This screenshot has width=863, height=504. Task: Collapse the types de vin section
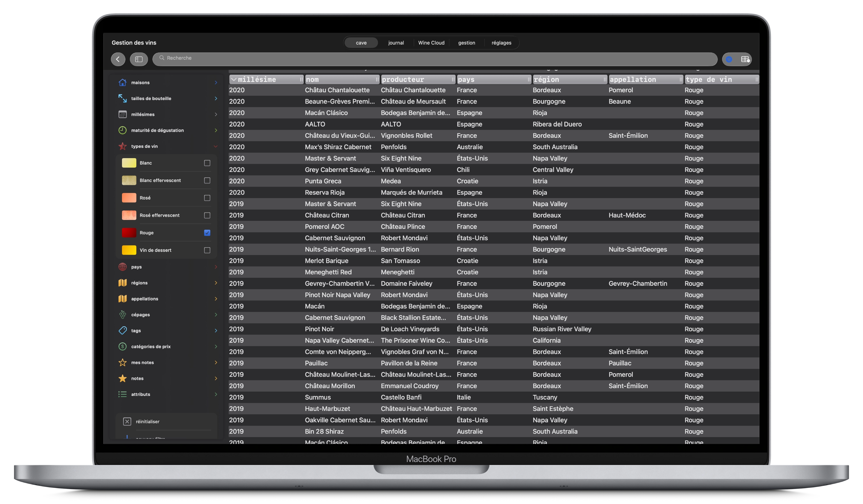216,146
